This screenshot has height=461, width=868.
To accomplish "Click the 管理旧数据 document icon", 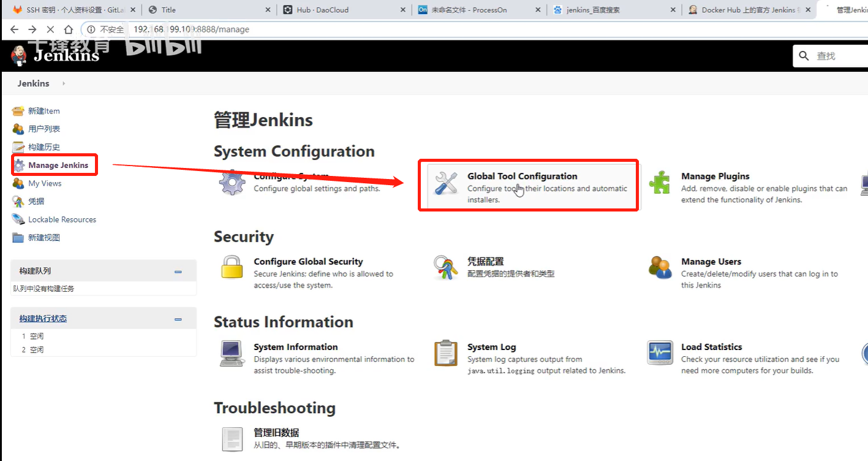I will click(x=232, y=439).
